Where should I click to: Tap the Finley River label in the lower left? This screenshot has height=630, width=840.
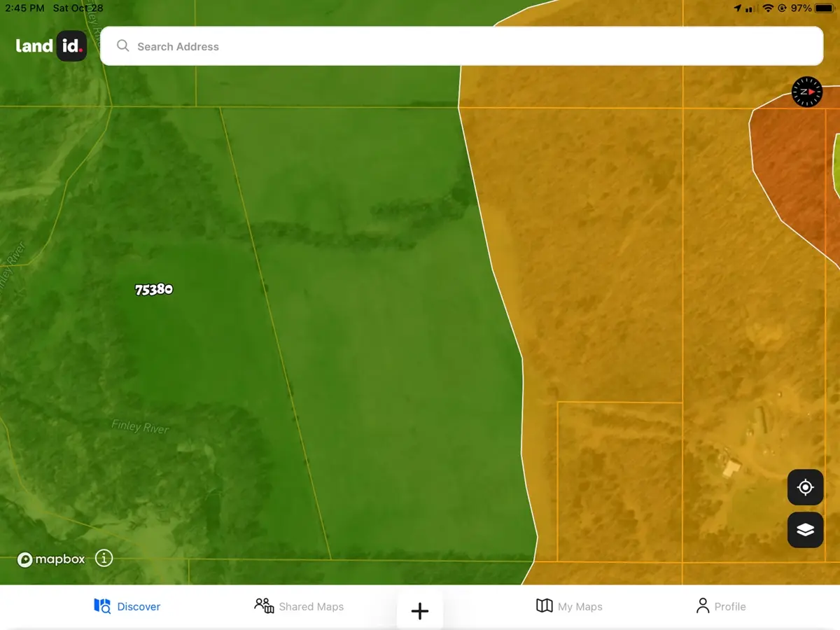140,426
